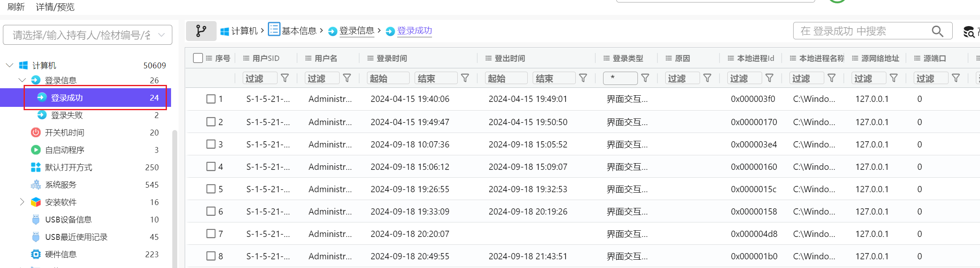Check the checkbox for row 5

click(211, 189)
